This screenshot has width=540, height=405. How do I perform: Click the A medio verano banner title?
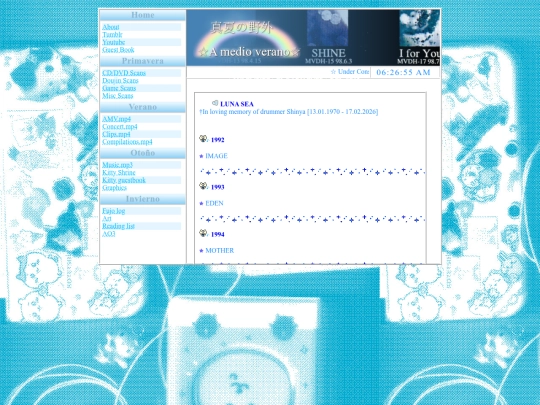[x=249, y=52]
